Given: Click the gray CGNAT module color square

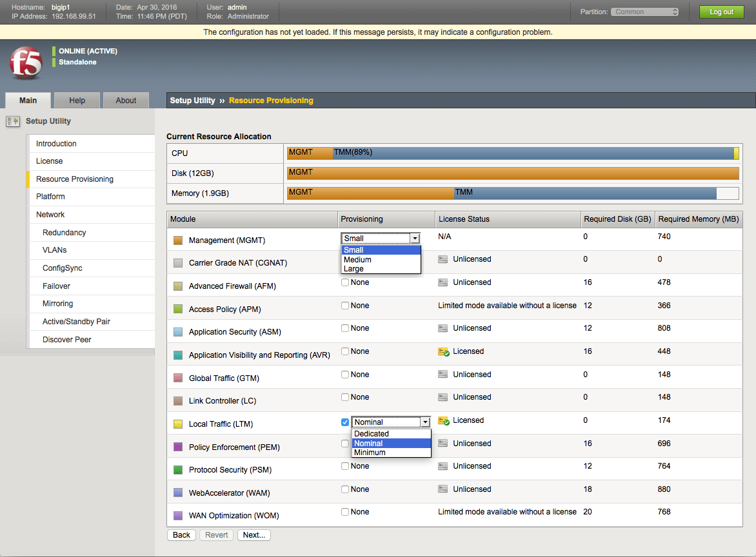Looking at the screenshot, I should 178,263.
